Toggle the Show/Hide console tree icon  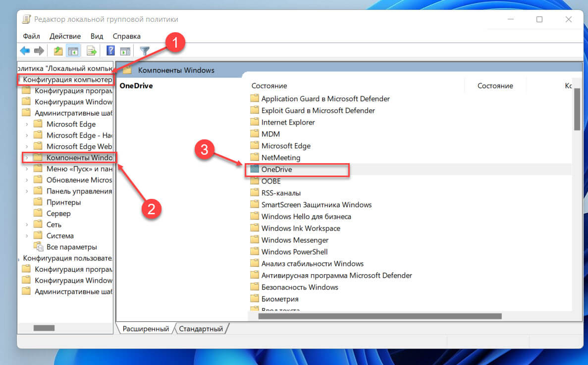(x=73, y=51)
